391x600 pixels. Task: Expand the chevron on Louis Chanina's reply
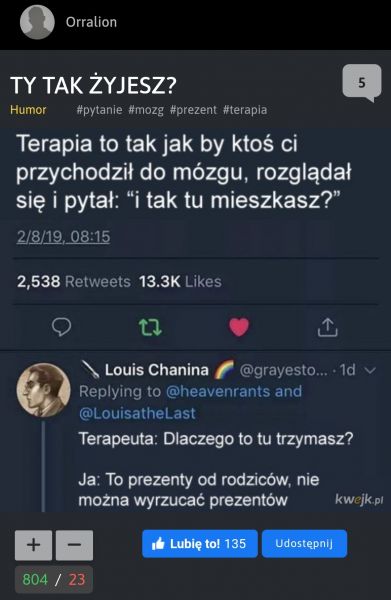point(370,370)
